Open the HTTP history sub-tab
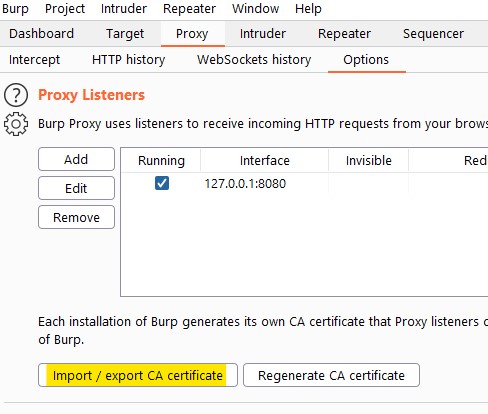 (128, 60)
